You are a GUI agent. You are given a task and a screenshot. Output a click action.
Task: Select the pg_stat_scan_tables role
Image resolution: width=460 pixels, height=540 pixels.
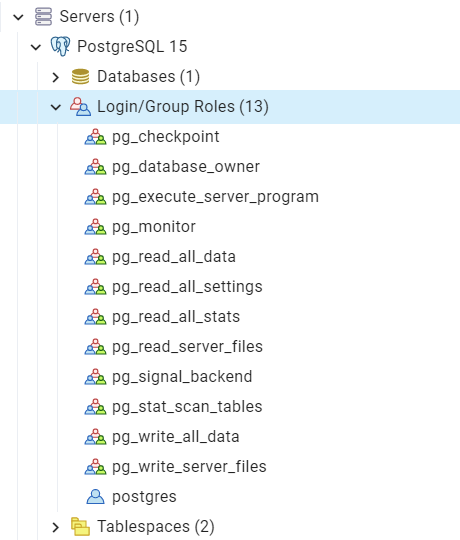(187, 407)
